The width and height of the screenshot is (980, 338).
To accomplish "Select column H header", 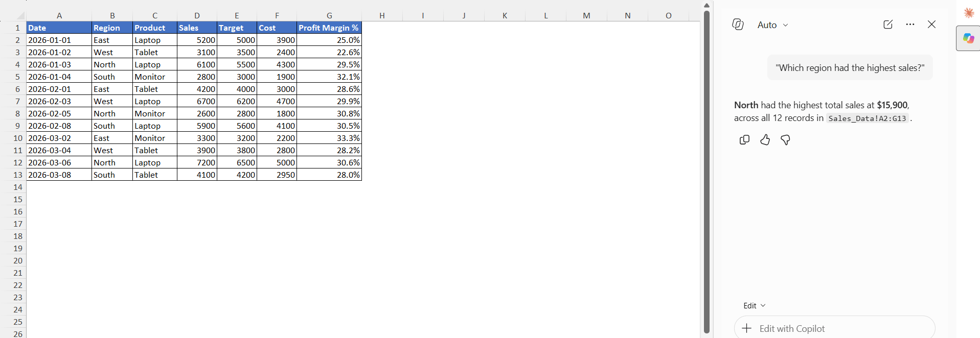I will point(382,15).
